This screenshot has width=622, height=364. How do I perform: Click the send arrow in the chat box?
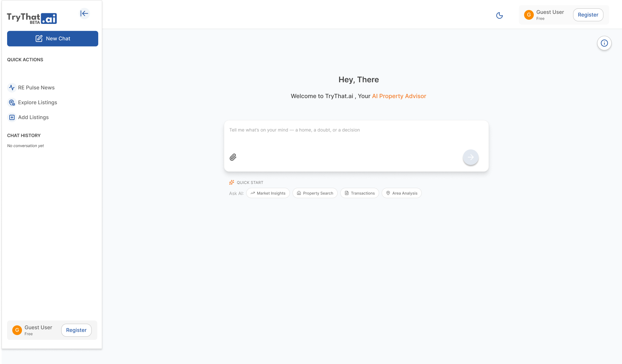click(x=470, y=157)
